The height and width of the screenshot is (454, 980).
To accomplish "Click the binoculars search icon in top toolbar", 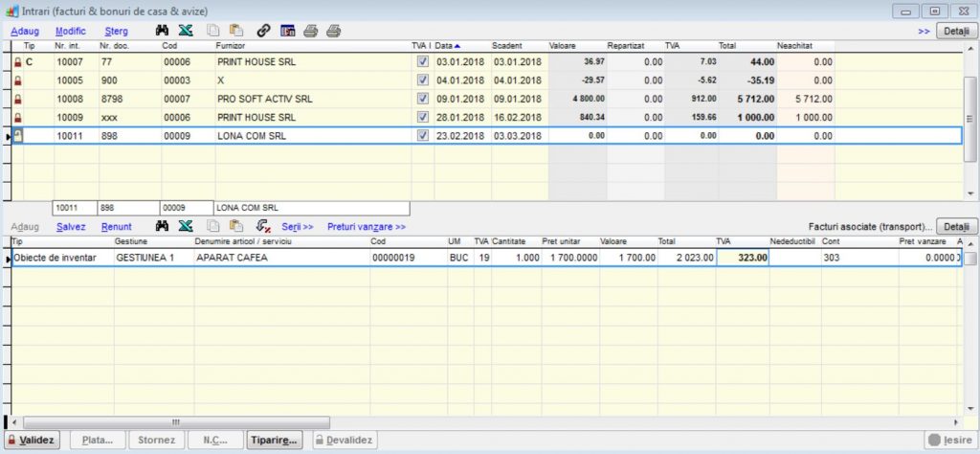I will [x=163, y=31].
